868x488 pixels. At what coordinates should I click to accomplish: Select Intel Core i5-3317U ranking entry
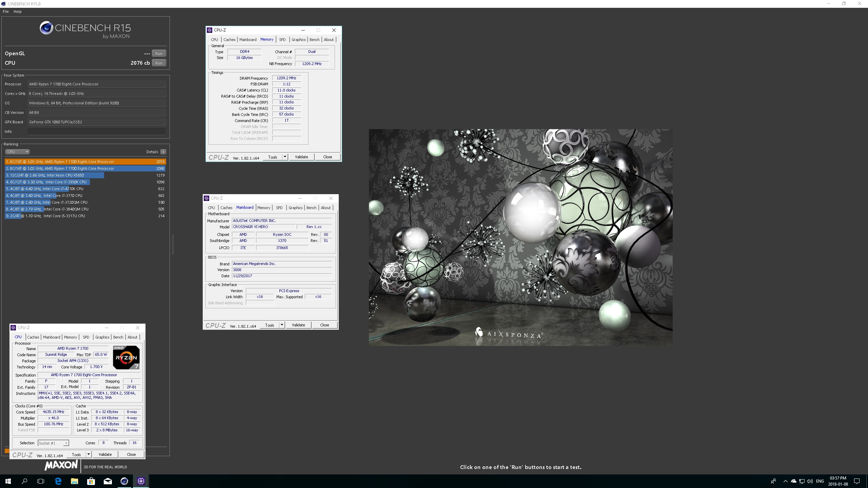85,216
